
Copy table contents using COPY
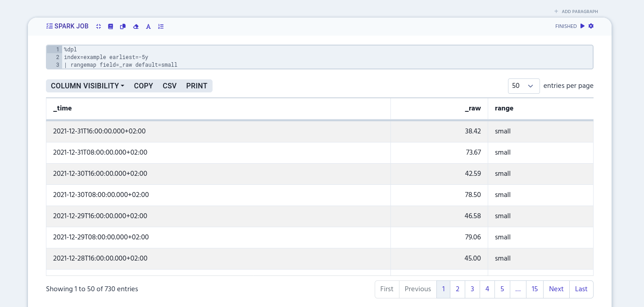click(143, 86)
